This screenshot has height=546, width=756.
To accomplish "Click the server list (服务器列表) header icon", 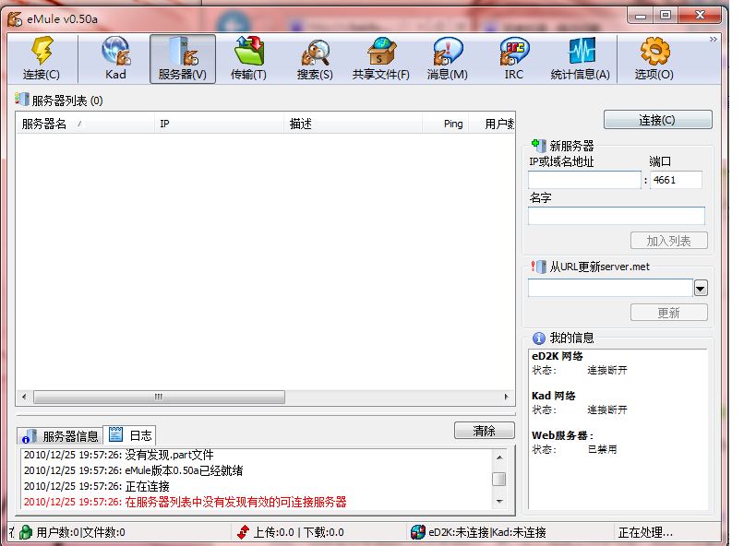I will click(x=22, y=99).
